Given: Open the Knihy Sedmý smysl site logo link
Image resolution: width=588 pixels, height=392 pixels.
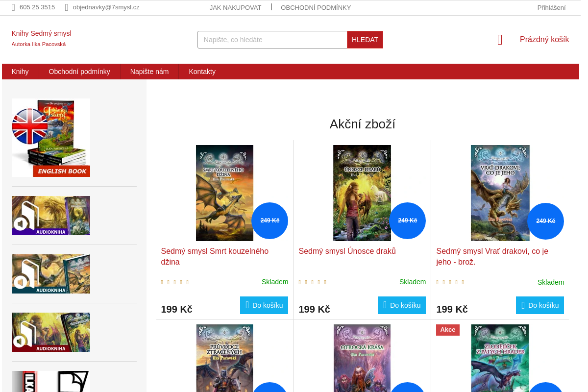Looking at the screenshot, I should tap(42, 33).
